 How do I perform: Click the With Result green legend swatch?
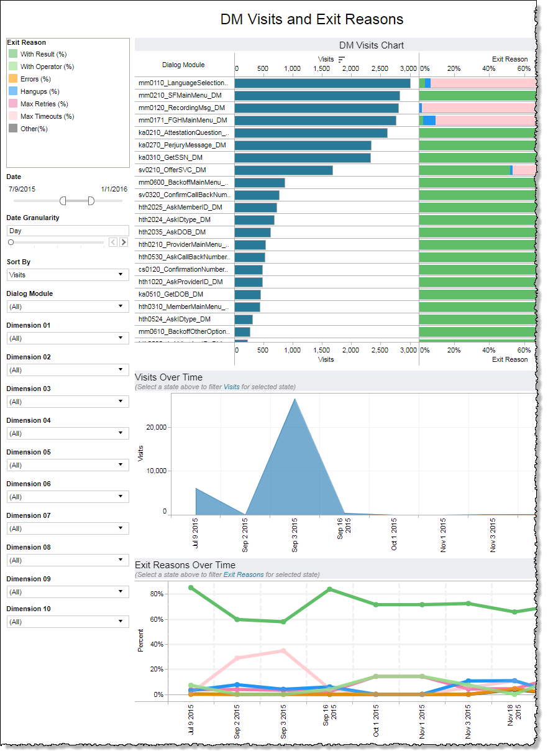pos(13,54)
